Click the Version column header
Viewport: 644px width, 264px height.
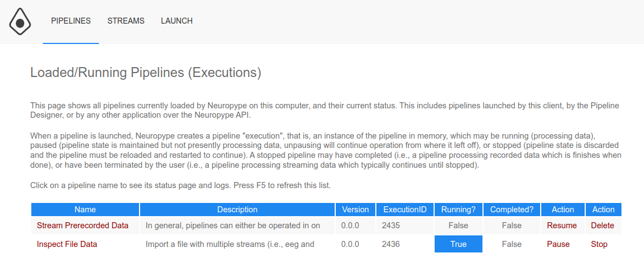click(x=356, y=210)
